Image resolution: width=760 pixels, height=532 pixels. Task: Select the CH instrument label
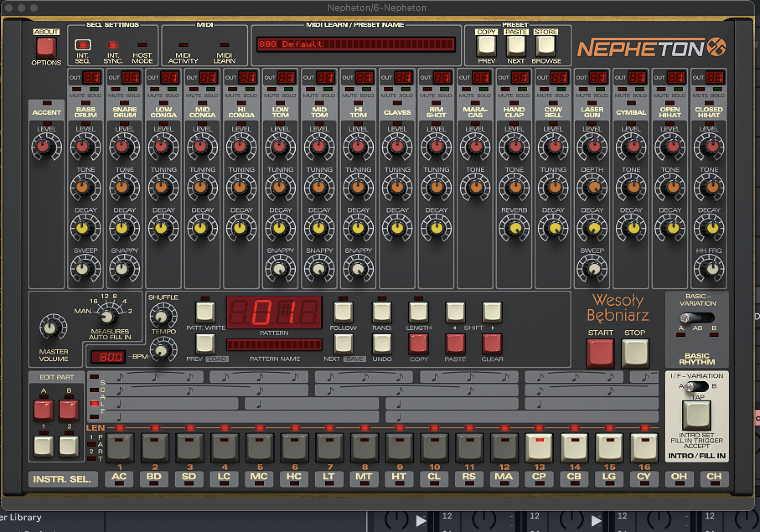click(x=714, y=477)
